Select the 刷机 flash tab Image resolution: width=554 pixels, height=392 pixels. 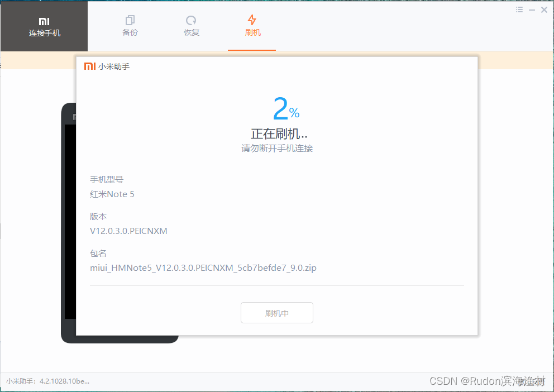pyautogui.click(x=252, y=26)
